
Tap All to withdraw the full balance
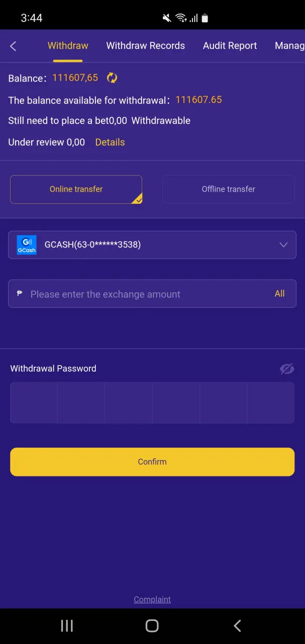[280, 294]
